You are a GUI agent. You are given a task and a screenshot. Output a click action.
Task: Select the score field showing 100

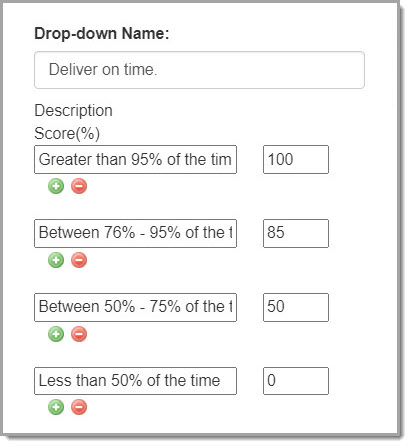296,159
